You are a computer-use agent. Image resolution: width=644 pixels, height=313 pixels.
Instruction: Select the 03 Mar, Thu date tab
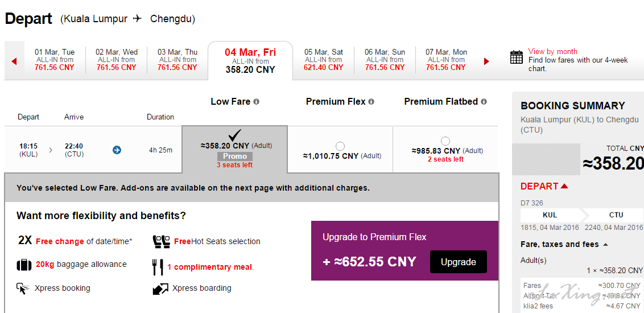(177, 60)
